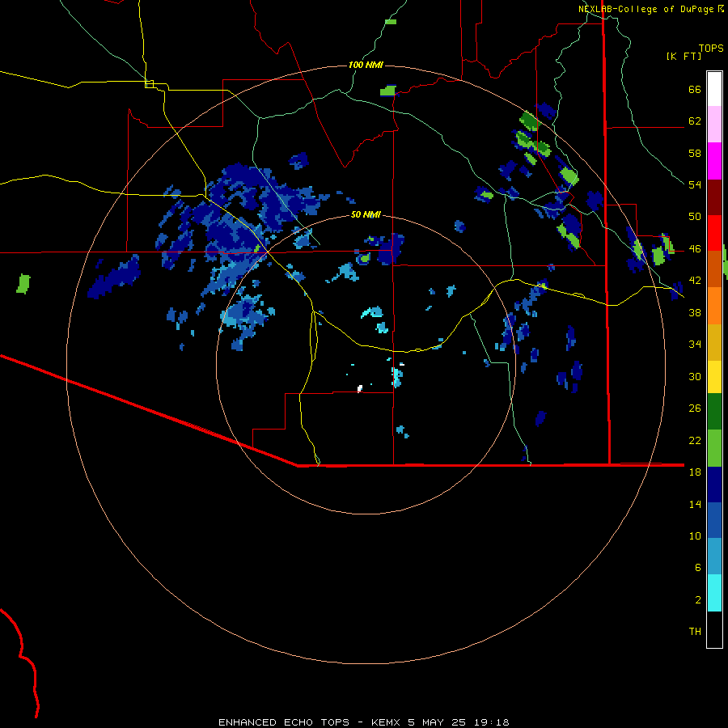Click the 30 legend value
This screenshot has height=728, width=728.
point(695,376)
